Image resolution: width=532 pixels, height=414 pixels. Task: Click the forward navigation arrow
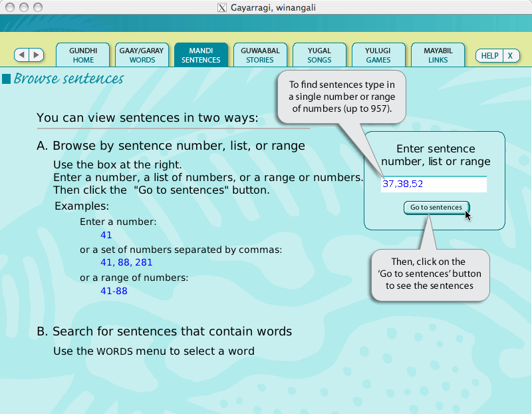click(36, 55)
